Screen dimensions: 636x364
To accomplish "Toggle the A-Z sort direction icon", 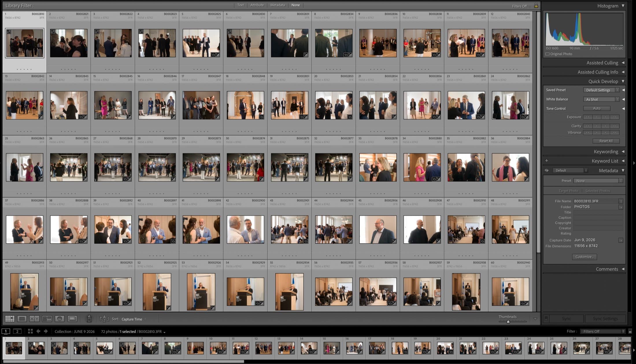I will click(104, 319).
